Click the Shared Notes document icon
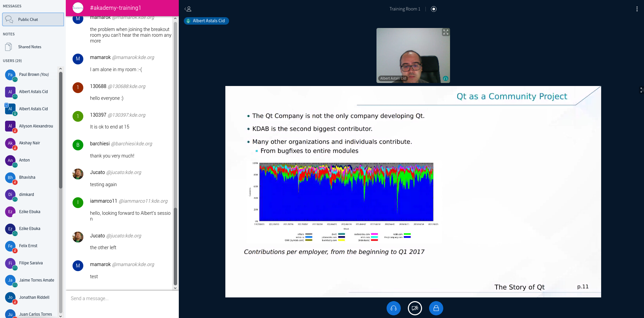 click(x=9, y=47)
